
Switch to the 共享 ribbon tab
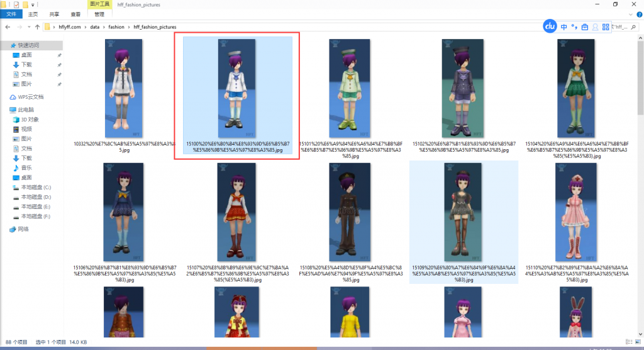coord(54,14)
